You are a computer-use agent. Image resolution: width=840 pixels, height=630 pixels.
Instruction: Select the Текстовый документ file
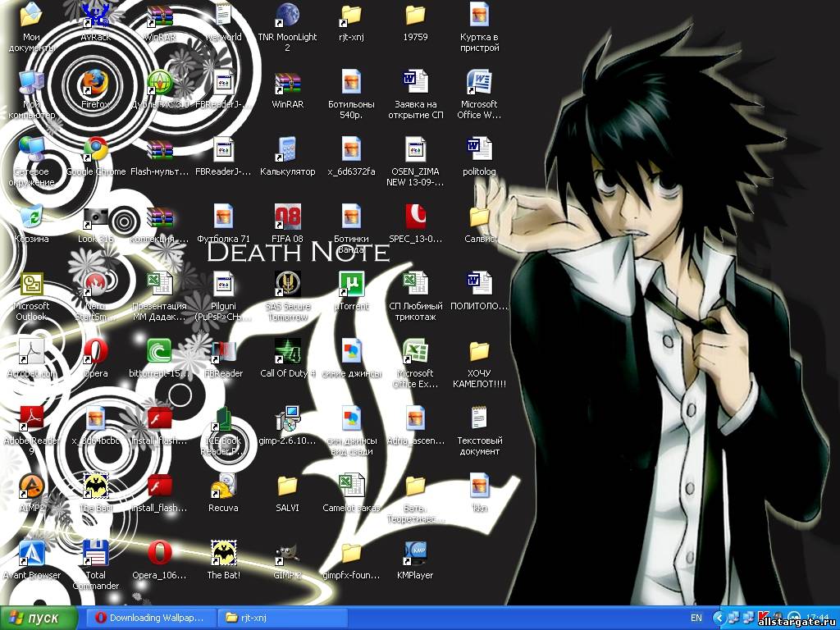tap(479, 418)
